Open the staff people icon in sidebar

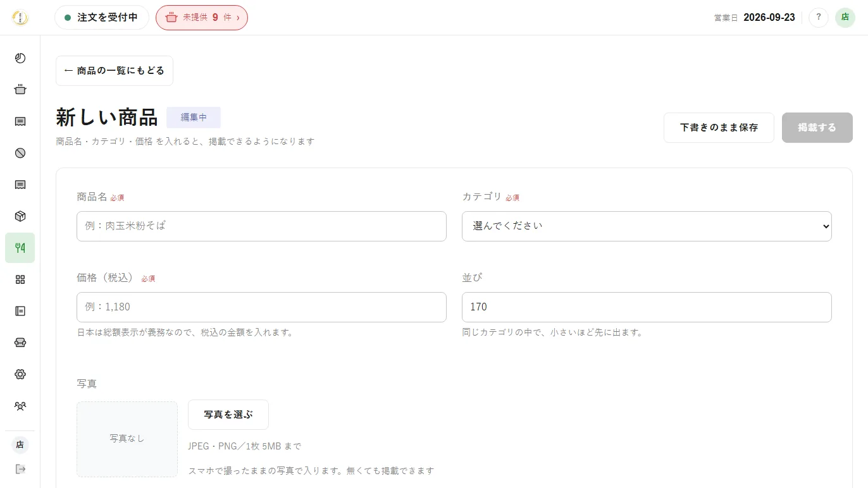click(x=20, y=406)
